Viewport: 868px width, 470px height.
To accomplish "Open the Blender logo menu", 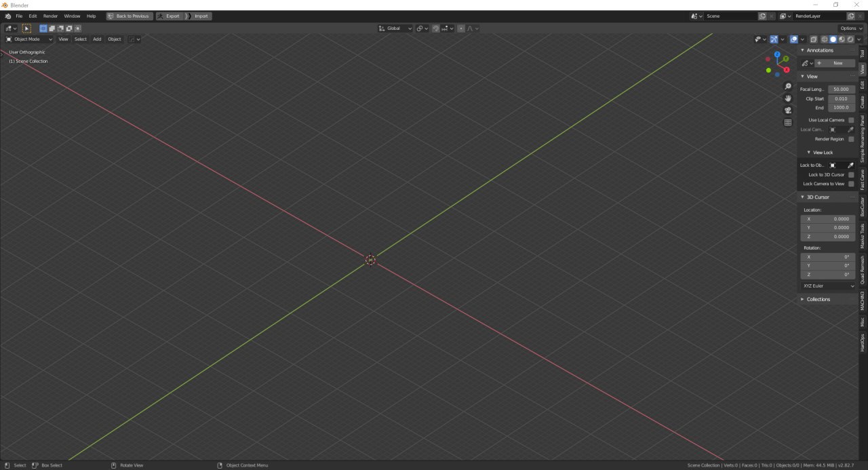I will 7,16.
